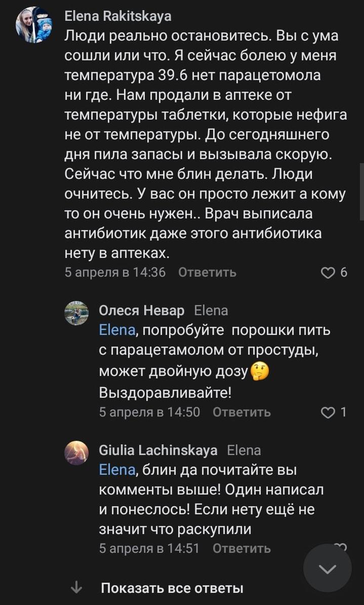Open Giulia Lachinskaya's avatar picture
This screenshot has width=364, height=605.
[76, 452]
